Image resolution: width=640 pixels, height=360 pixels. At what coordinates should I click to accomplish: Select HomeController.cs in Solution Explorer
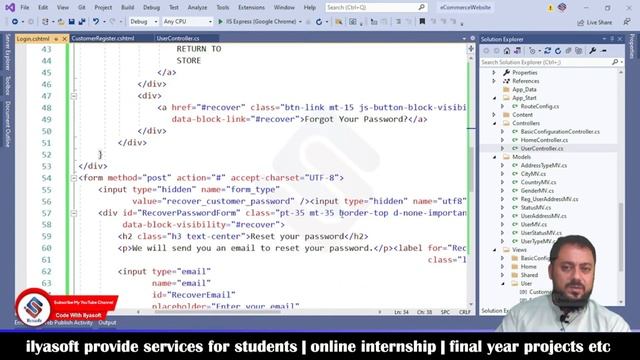tap(544, 140)
